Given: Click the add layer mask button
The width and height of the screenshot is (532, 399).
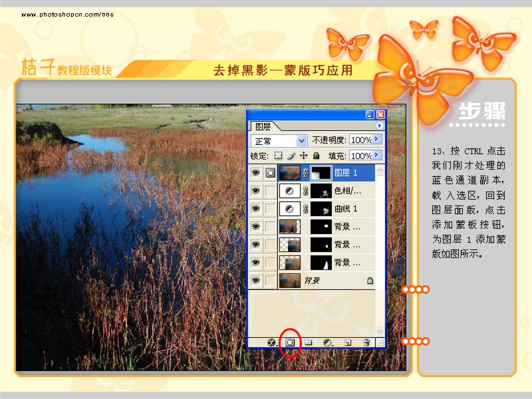Looking at the screenshot, I should (x=290, y=342).
